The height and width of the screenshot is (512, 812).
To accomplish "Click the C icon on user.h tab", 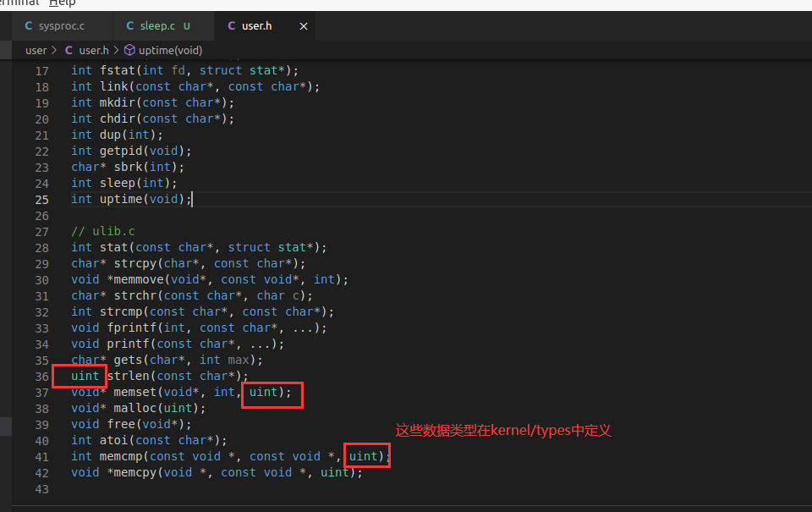I will [232, 26].
